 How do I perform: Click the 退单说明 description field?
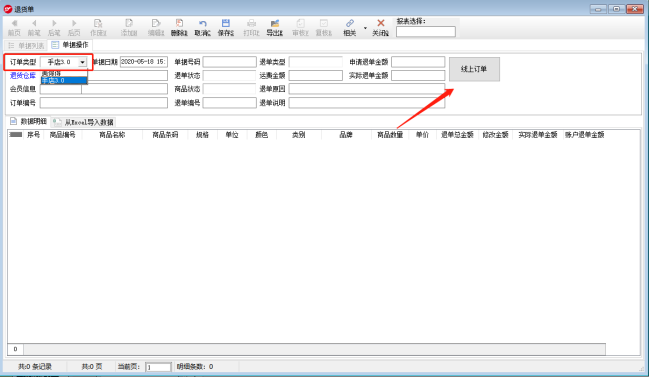(x=367, y=102)
